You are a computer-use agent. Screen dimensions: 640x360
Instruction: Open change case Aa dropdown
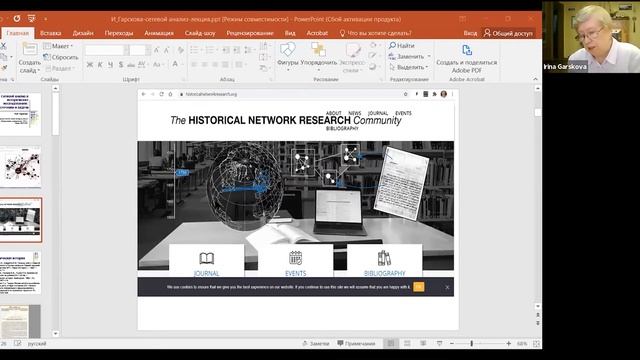[x=158, y=64]
